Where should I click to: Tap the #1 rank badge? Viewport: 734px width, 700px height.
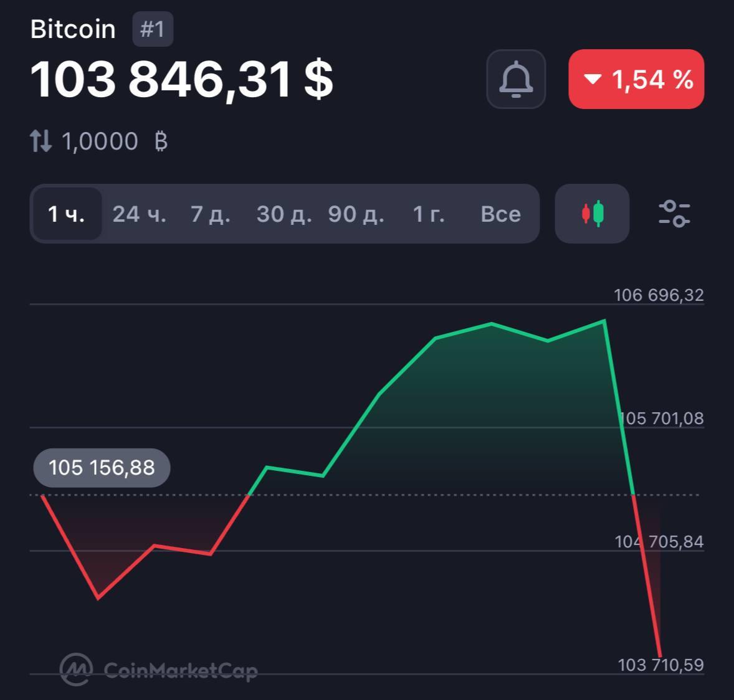(x=153, y=29)
